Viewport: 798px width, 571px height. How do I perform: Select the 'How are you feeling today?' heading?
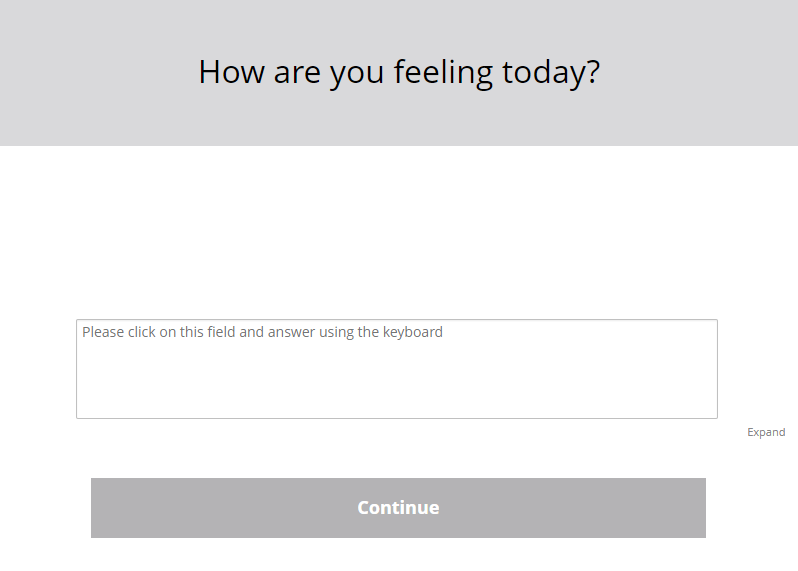tap(398, 72)
